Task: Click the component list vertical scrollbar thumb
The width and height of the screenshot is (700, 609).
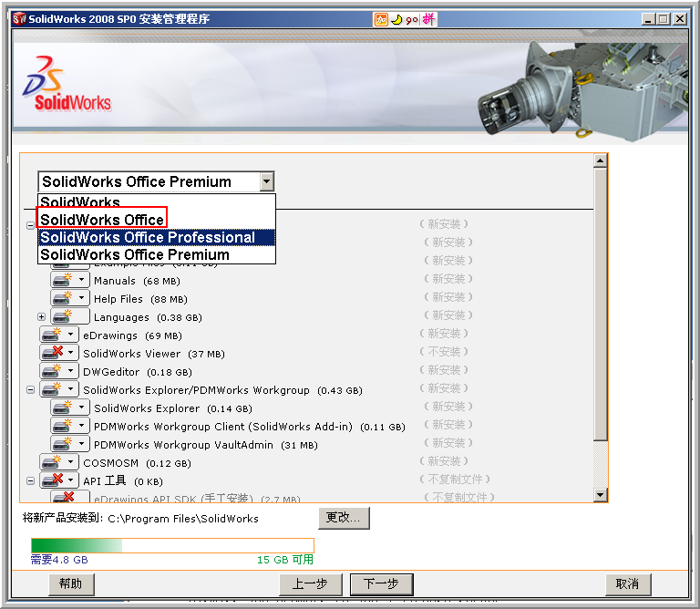Action: 601,304
